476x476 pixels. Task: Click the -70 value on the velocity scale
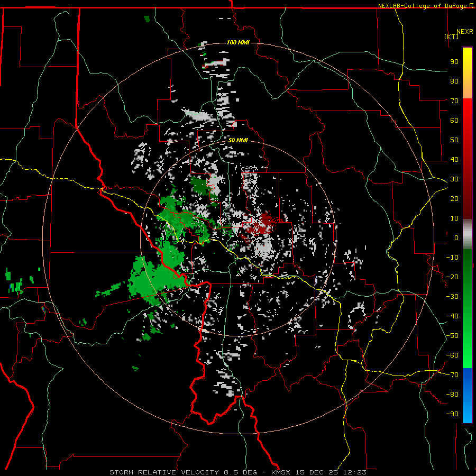452,375
